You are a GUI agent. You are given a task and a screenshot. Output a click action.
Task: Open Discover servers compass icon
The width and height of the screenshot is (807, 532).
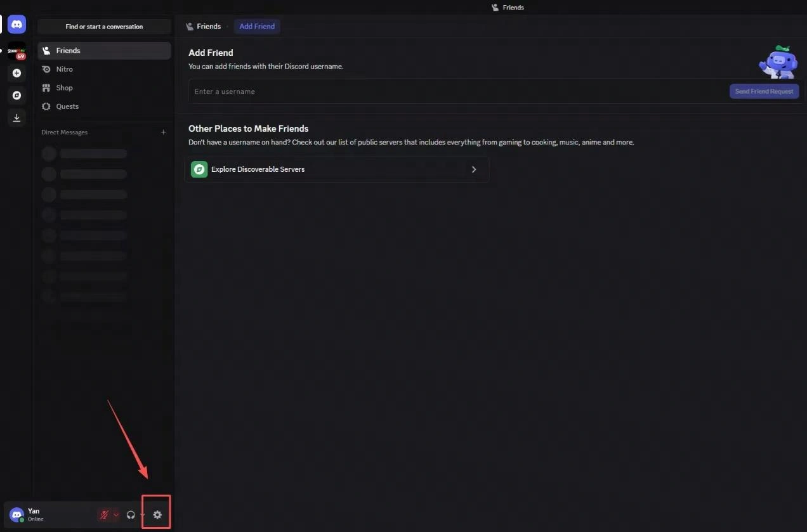pos(17,95)
